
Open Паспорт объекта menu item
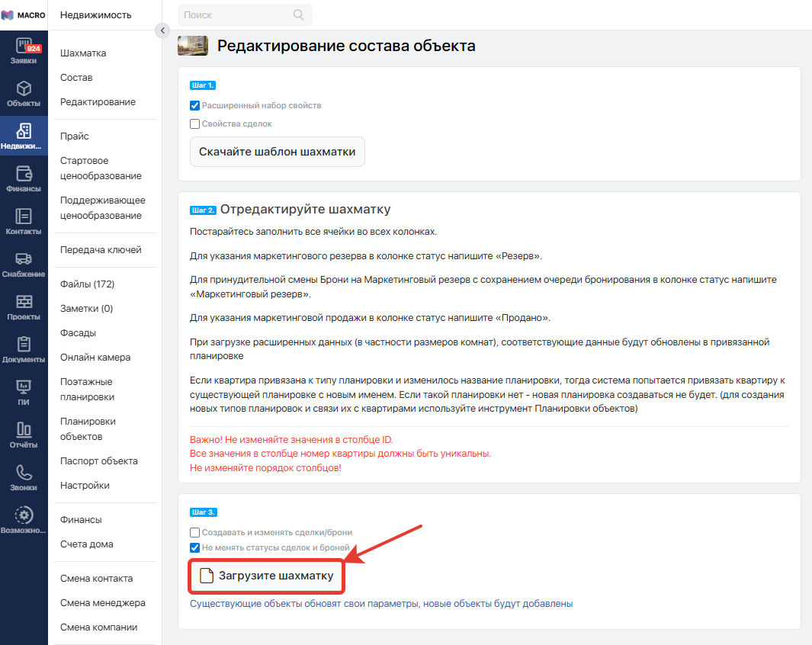pyautogui.click(x=98, y=461)
